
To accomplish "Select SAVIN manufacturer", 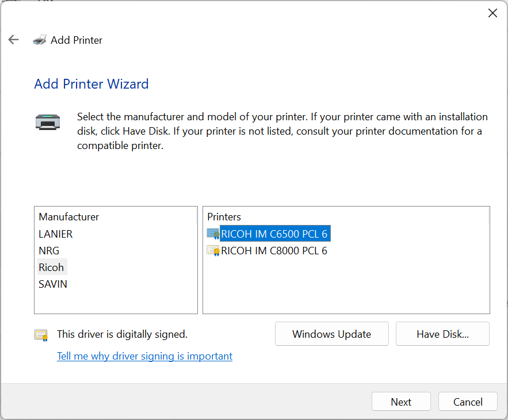I will click(53, 284).
